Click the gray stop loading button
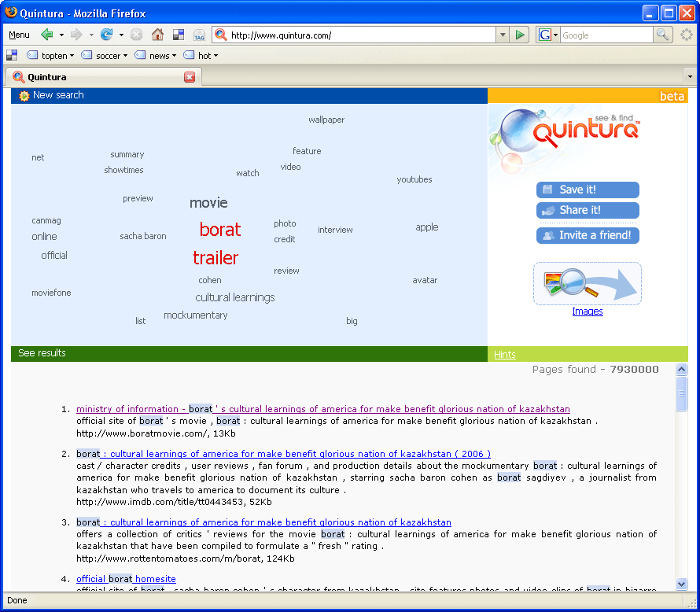 (x=137, y=35)
